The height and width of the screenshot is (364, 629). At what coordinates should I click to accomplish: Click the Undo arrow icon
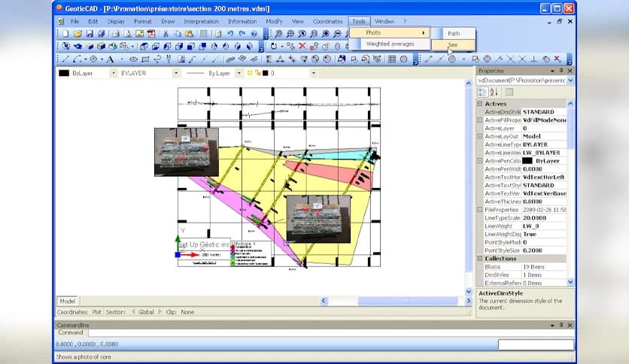coord(230,34)
